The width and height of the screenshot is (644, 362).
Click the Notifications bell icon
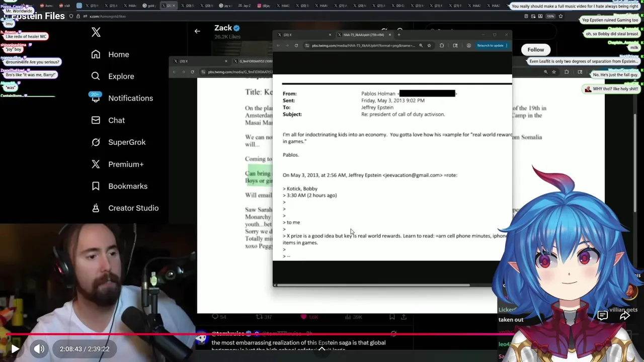tap(96, 98)
